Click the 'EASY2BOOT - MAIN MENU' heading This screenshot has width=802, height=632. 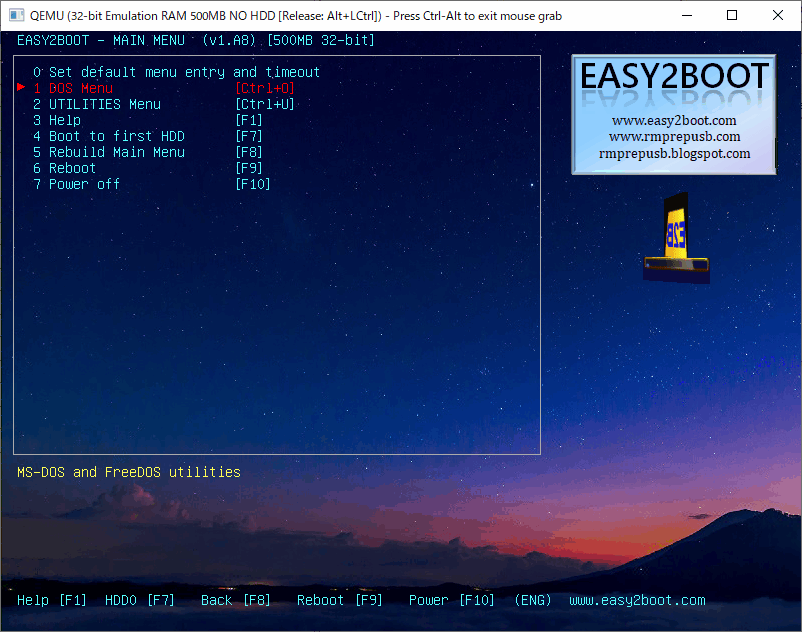pyautogui.click(x=101, y=40)
